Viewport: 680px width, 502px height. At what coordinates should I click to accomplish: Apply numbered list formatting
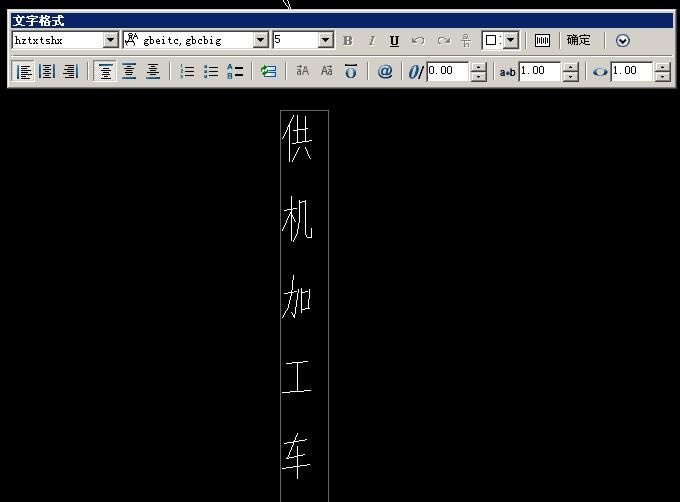[x=187, y=71]
